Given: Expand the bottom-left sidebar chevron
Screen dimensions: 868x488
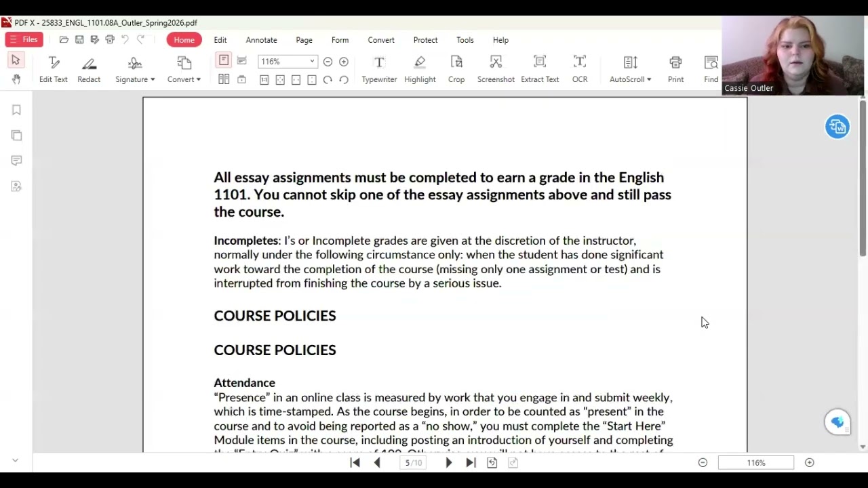Looking at the screenshot, I should click(x=15, y=461).
